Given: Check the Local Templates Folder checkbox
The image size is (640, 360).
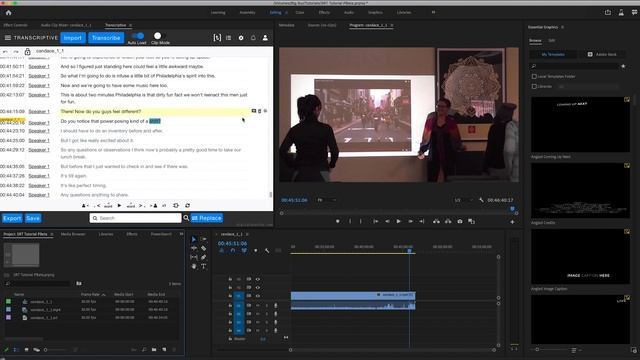Looking at the screenshot, I should click(x=534, y=76).
